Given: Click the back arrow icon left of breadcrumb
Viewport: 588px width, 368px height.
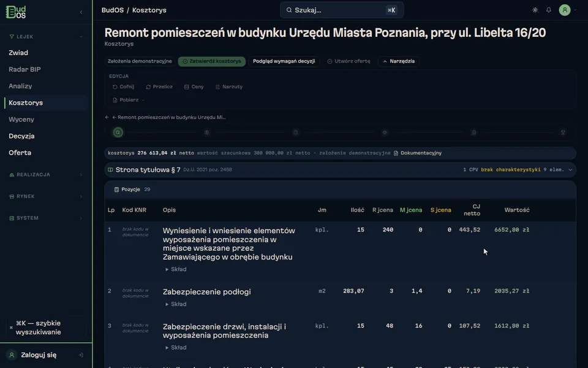Looking at the screenshot, I should click(x=107, y=117).
